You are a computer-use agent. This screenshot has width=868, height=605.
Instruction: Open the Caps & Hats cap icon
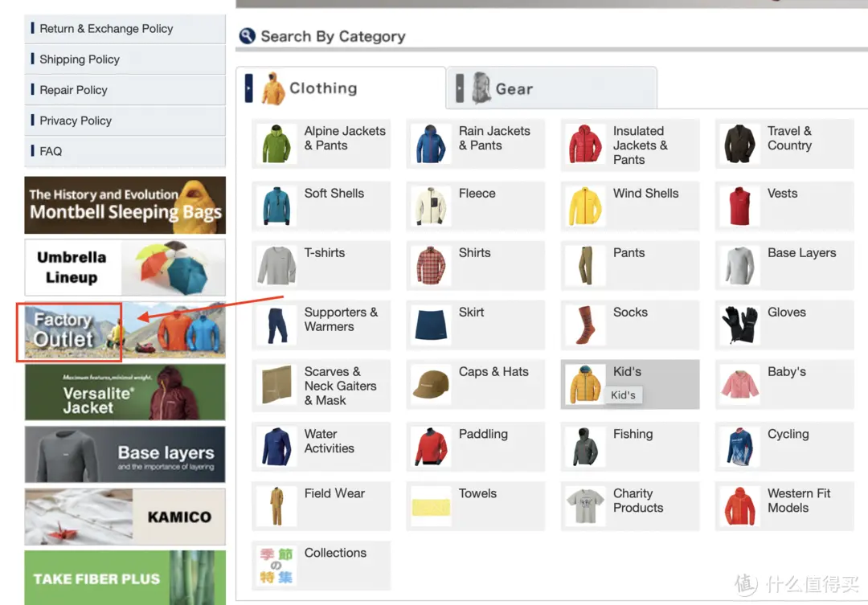tap(431, 384)
